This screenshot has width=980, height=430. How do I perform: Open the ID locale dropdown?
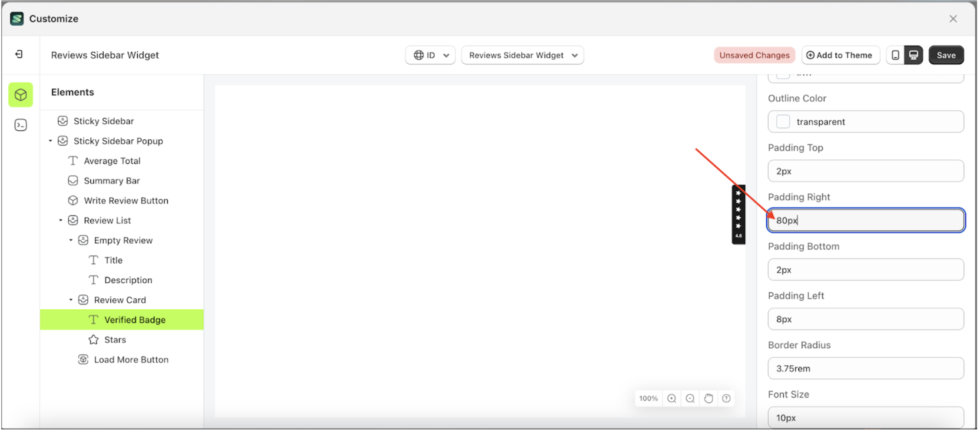(430, 55)
